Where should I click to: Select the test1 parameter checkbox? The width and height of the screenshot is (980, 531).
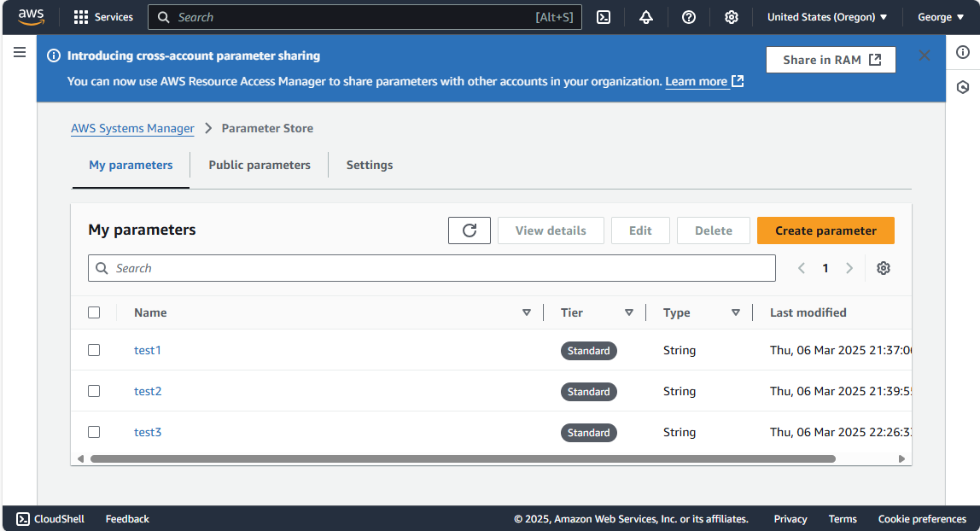coord(94,350)
